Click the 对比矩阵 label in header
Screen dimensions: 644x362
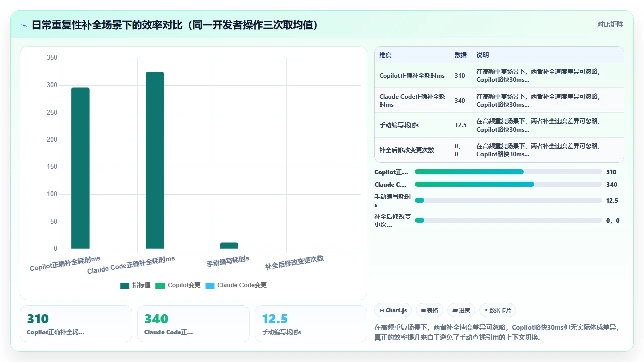coord(610,24)
